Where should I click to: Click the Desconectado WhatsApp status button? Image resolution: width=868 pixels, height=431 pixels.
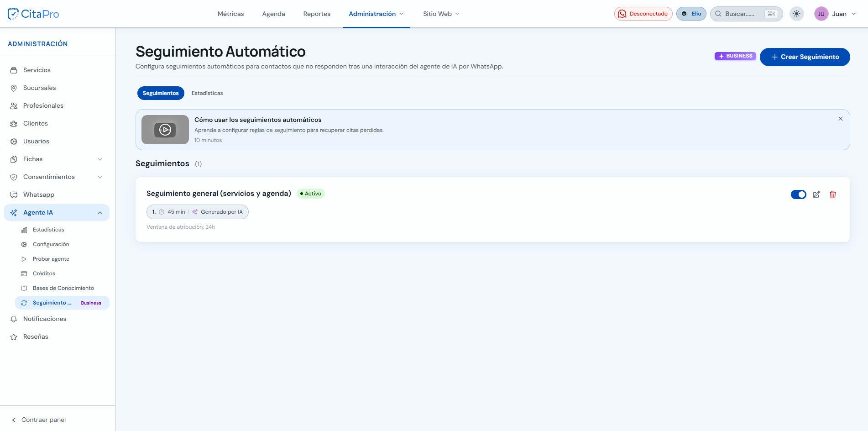[643, 14]
